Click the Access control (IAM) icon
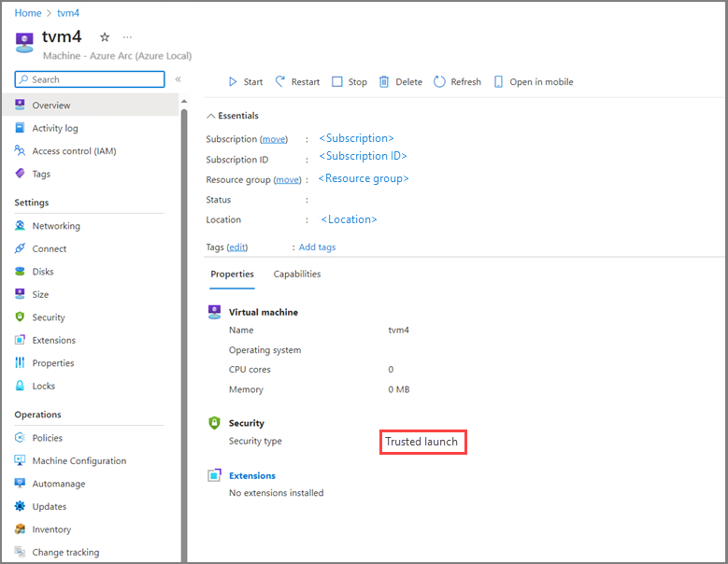 20,150
